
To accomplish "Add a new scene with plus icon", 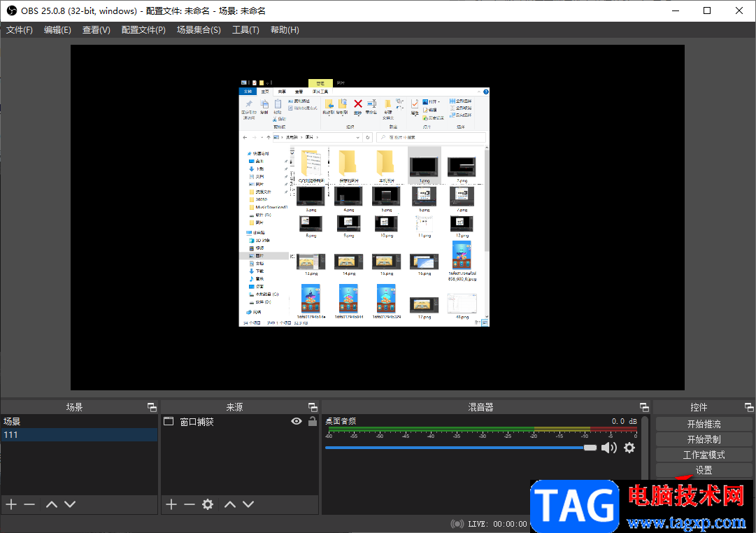I will tap(10, 504).
